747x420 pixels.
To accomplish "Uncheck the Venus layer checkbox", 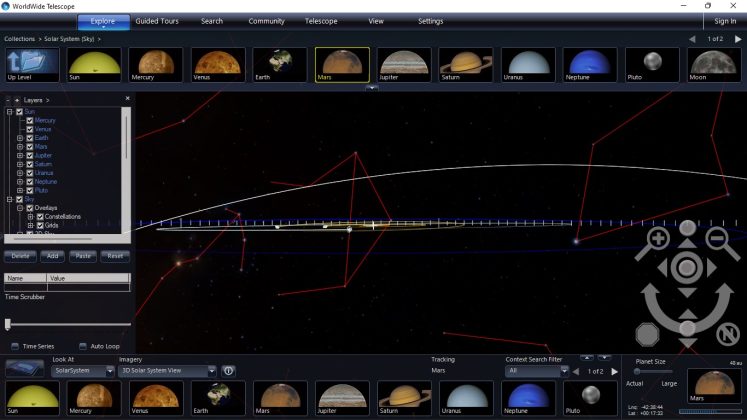I will [30, 129].
